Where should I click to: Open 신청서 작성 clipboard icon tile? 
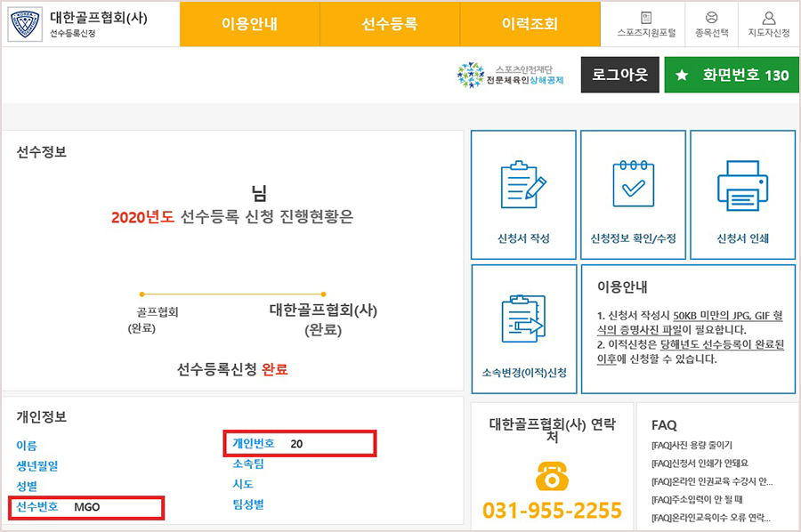point(523,184)
